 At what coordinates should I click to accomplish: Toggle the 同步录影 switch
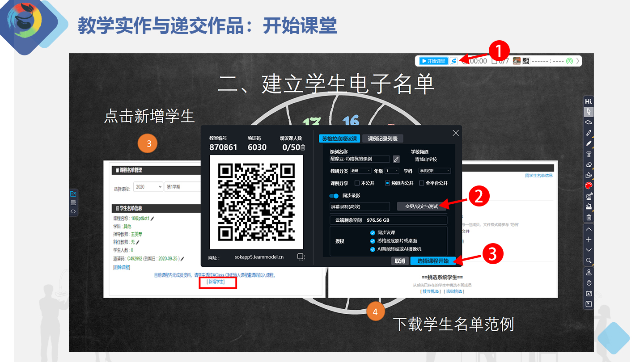[334, 196]
